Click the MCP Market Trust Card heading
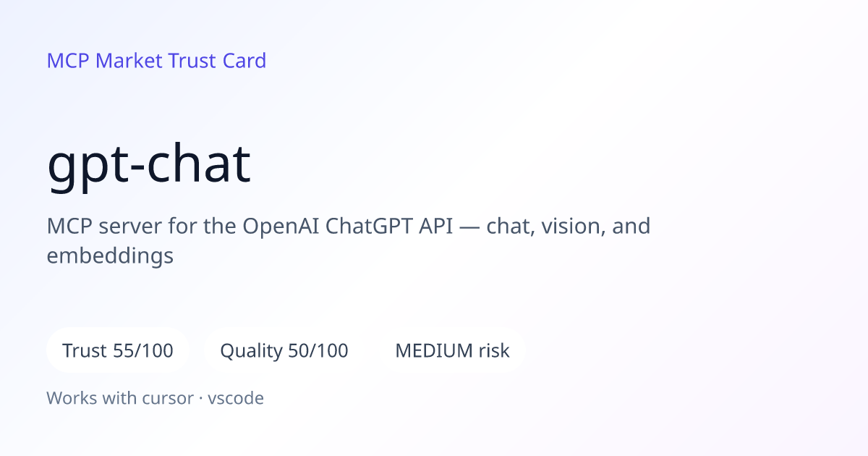 pos(156,61)
